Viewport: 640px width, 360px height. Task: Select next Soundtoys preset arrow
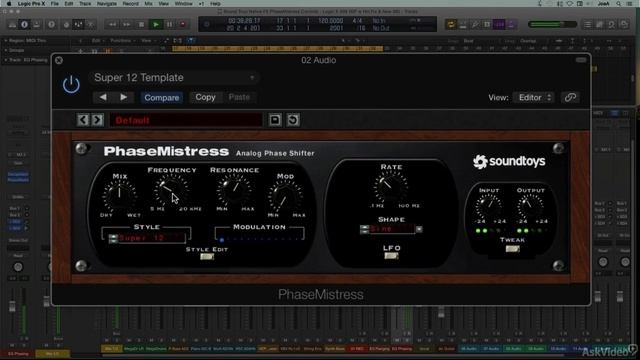click(97, 120)
